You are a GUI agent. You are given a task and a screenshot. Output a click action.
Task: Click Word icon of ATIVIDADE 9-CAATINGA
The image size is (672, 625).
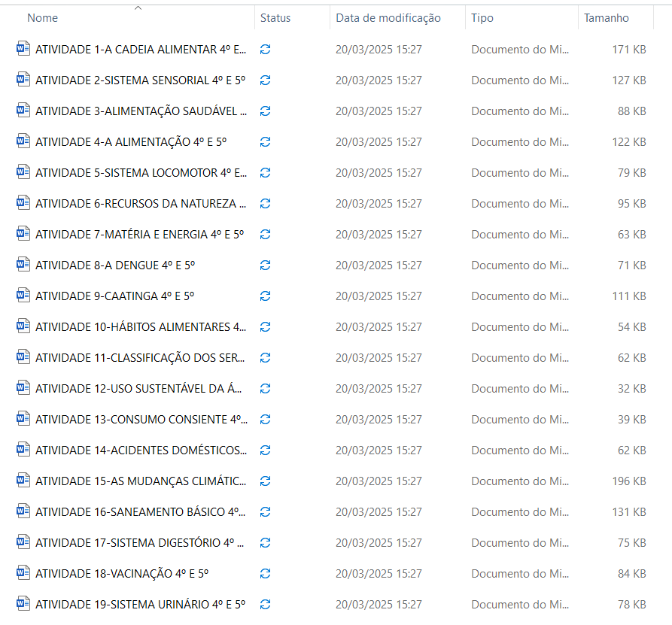[23, 295]
